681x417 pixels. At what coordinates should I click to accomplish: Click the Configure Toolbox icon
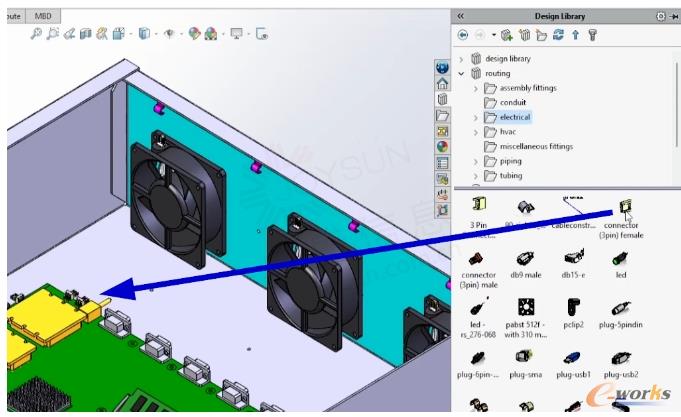(x=592, y=35)
